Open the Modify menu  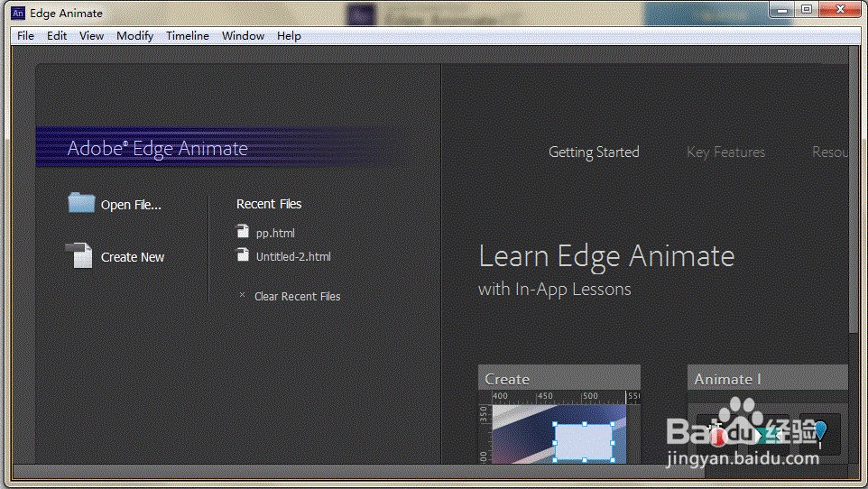pyautogui.click(x=134, y=36)
